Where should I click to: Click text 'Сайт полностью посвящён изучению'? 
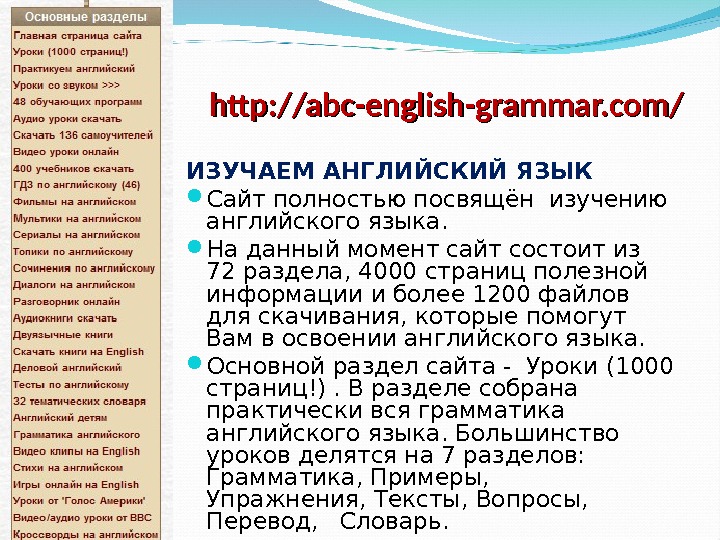click(436, 200)
